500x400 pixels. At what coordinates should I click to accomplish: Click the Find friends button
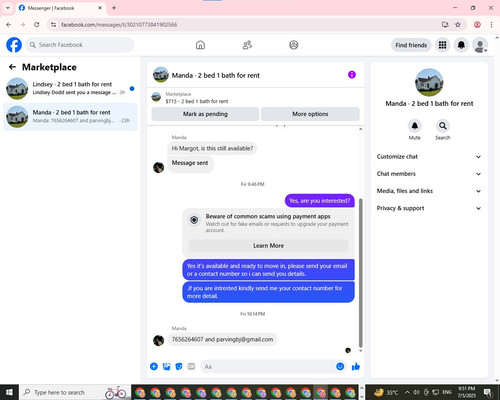411,45
